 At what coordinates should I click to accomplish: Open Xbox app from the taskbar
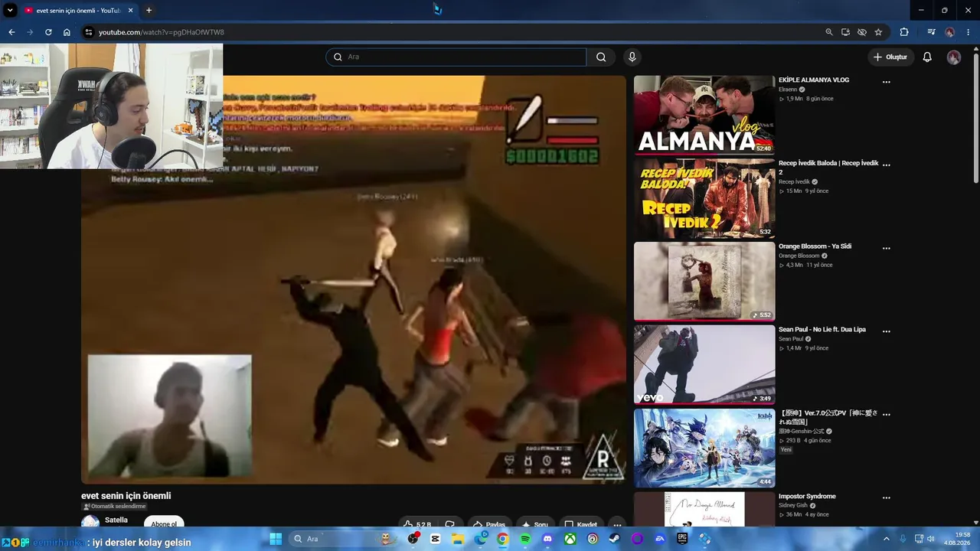pyautogui.click(x=570, y=539)
